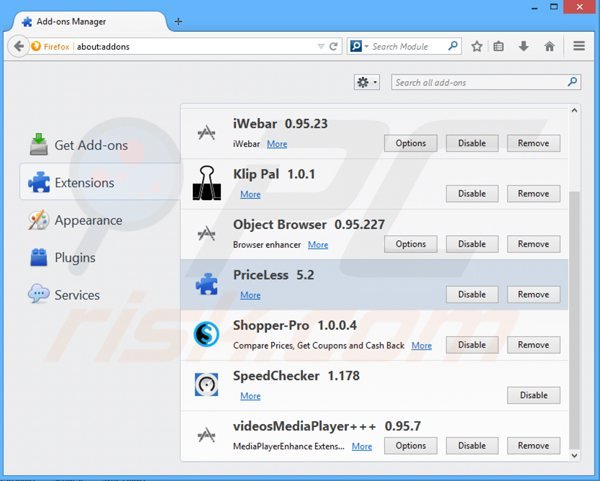Screen dimensions: 600x481
Task: Click iWebar Options button
Action: [411, 143]
